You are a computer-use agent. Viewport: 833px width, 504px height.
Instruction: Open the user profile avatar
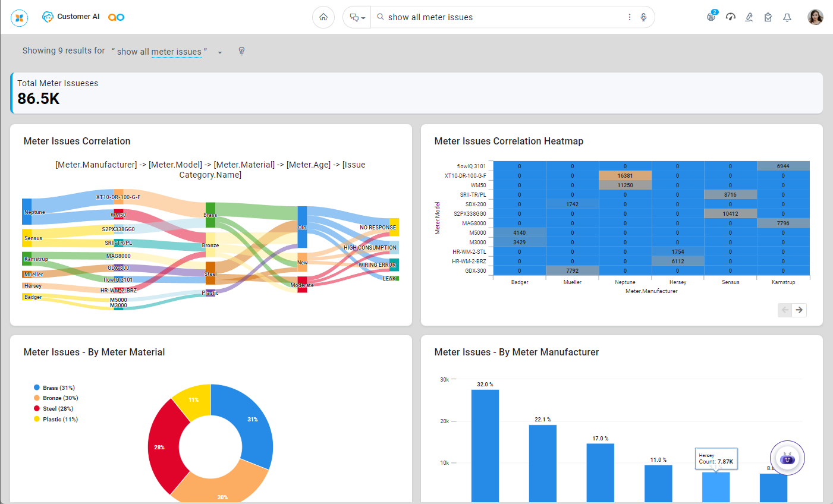pos(815,17)
